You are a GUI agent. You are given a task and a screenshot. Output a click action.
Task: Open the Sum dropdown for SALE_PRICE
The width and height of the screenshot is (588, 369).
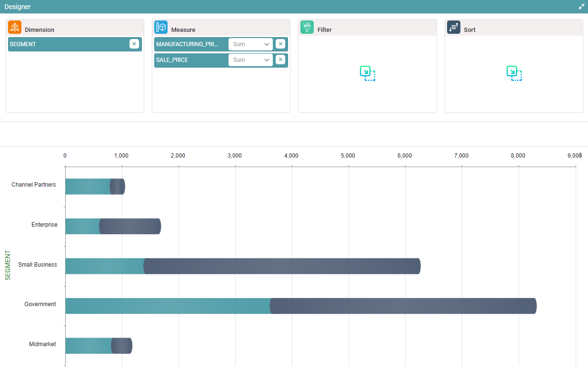tap(250, 60)
